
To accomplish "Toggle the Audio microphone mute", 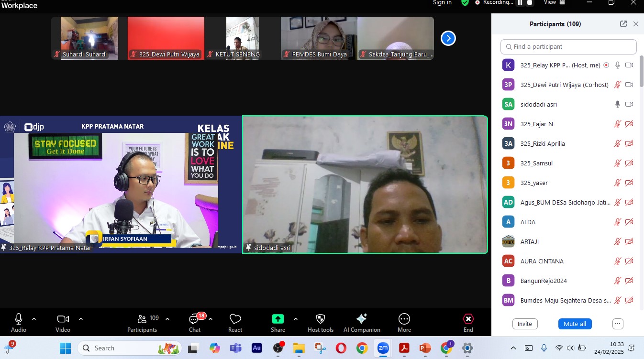I will [x=19, y=319].
